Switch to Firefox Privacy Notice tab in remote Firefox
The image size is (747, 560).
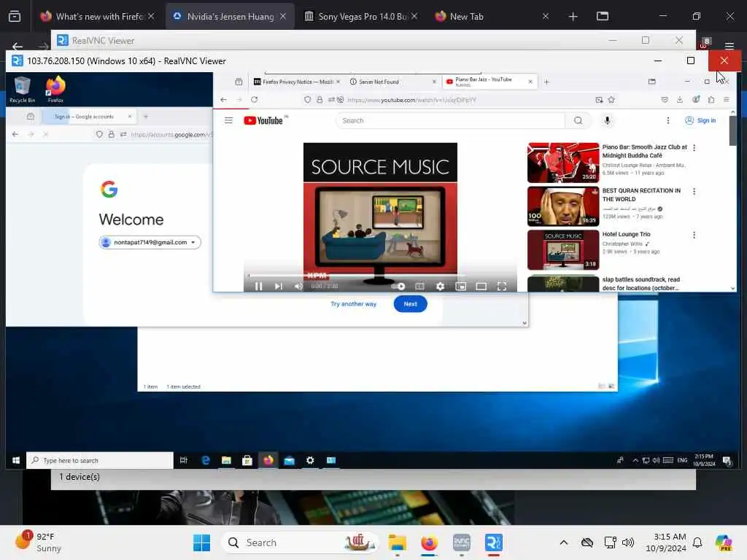[x=298, y=82]
